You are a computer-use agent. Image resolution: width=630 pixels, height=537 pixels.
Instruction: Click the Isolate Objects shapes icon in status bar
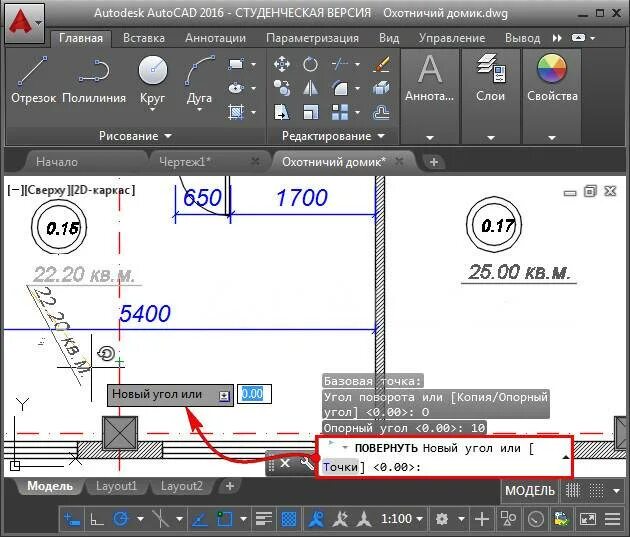(x=508, y=519)
